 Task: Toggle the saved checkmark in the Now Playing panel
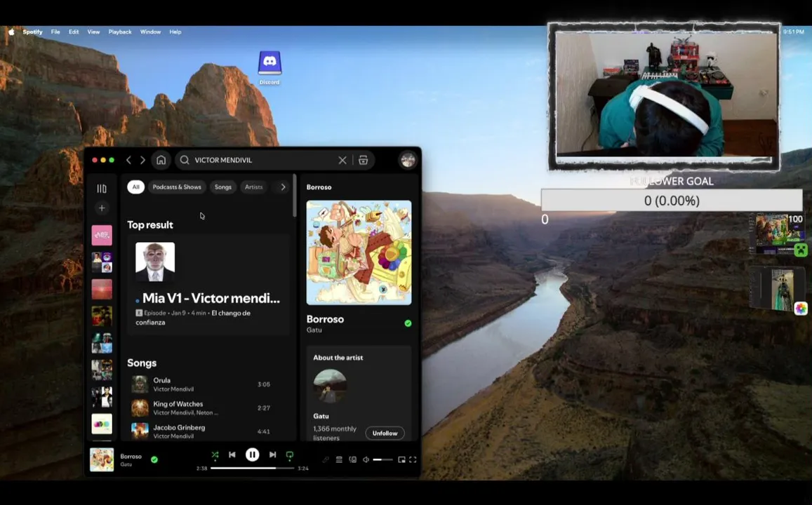408,323
